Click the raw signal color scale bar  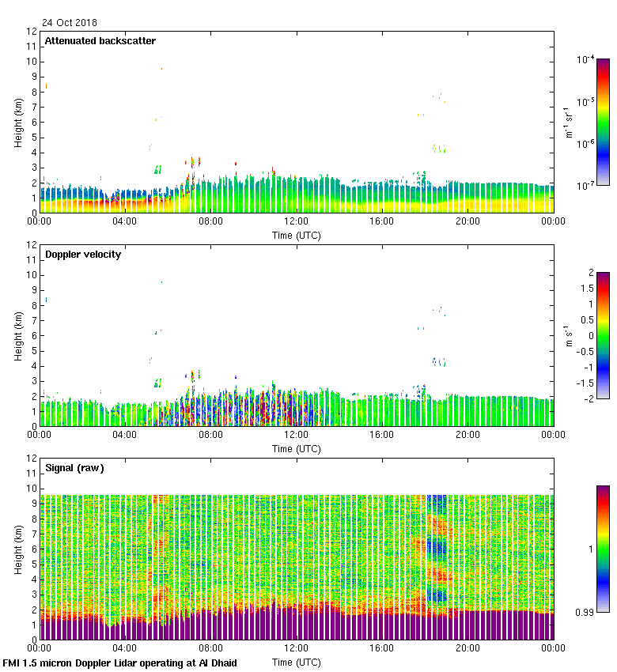pyautogui.click(x=603, y=549)
